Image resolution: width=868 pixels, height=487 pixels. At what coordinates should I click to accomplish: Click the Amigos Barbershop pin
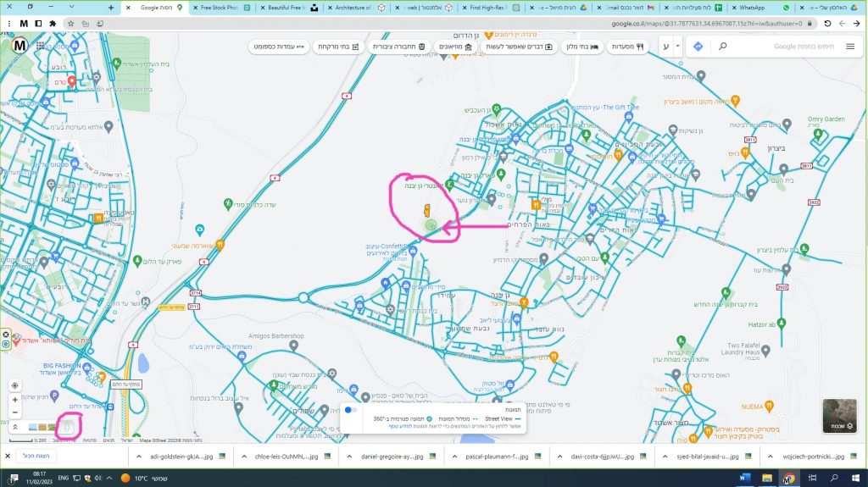293,346
